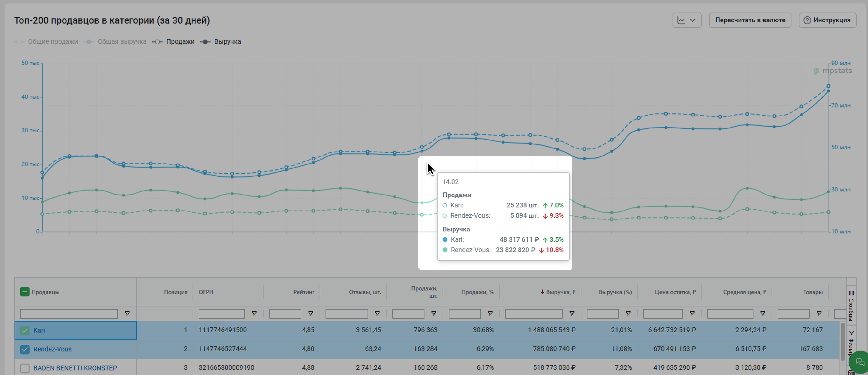Uncheck the Rendez-Vous seller checkbox

pos(25,349)
